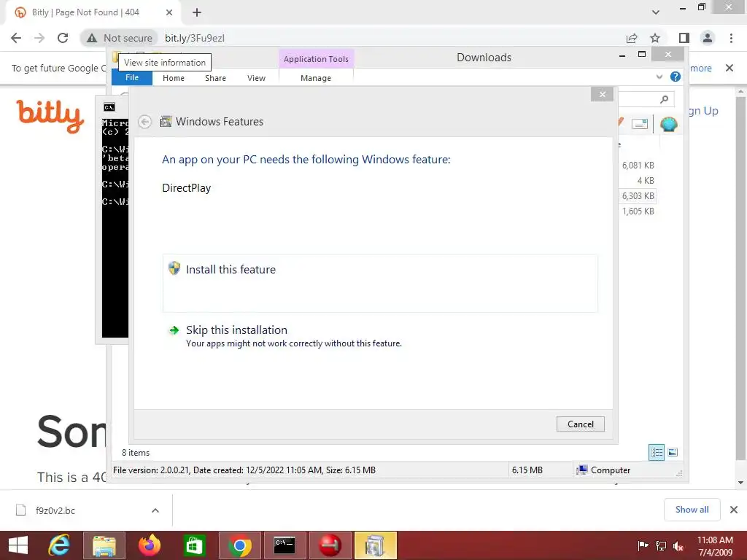Open Windows Start button

[18, 545]
